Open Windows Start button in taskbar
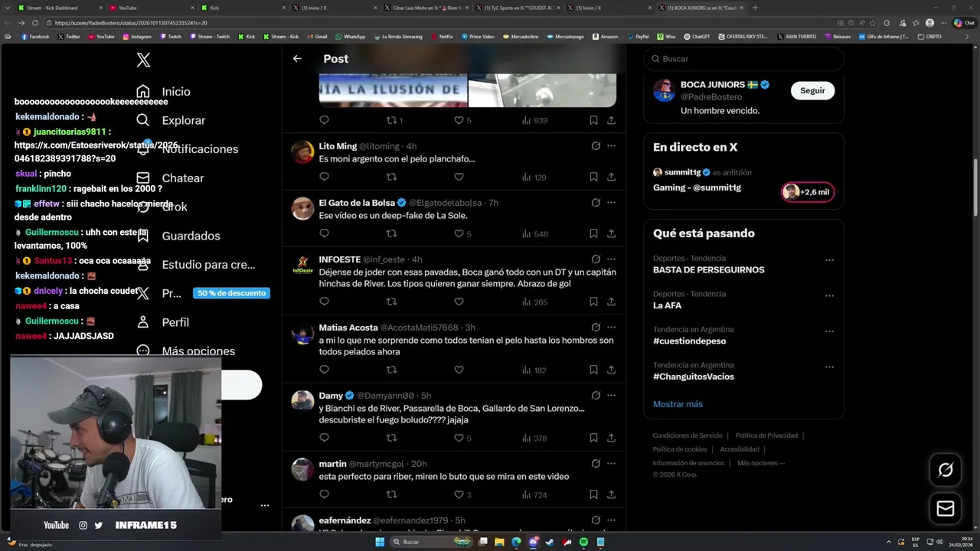Image resolution: width=980 pixels, height=551 pixels. click(380, 542)
